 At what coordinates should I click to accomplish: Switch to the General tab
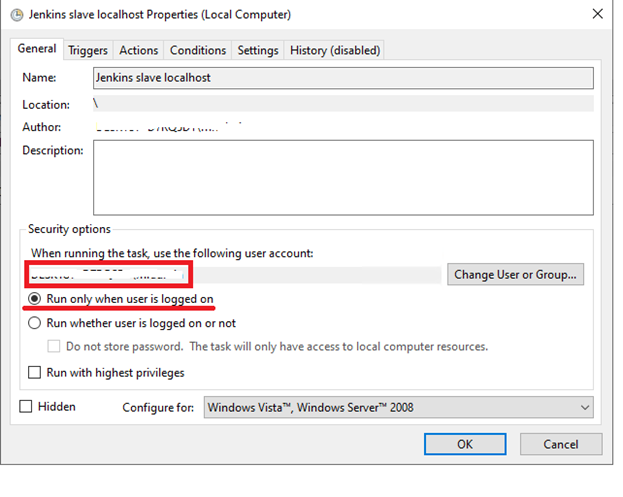pos(37,49)
